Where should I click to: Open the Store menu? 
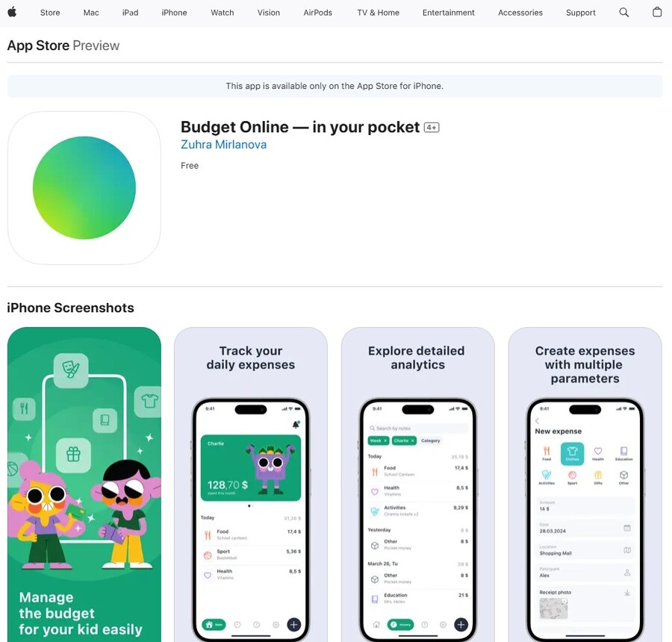[50, 13]
